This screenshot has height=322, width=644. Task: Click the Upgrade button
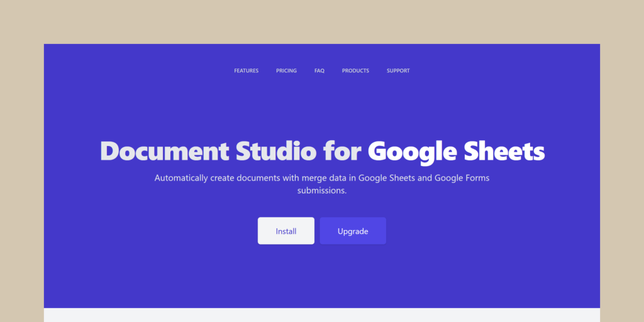point(353,231)
